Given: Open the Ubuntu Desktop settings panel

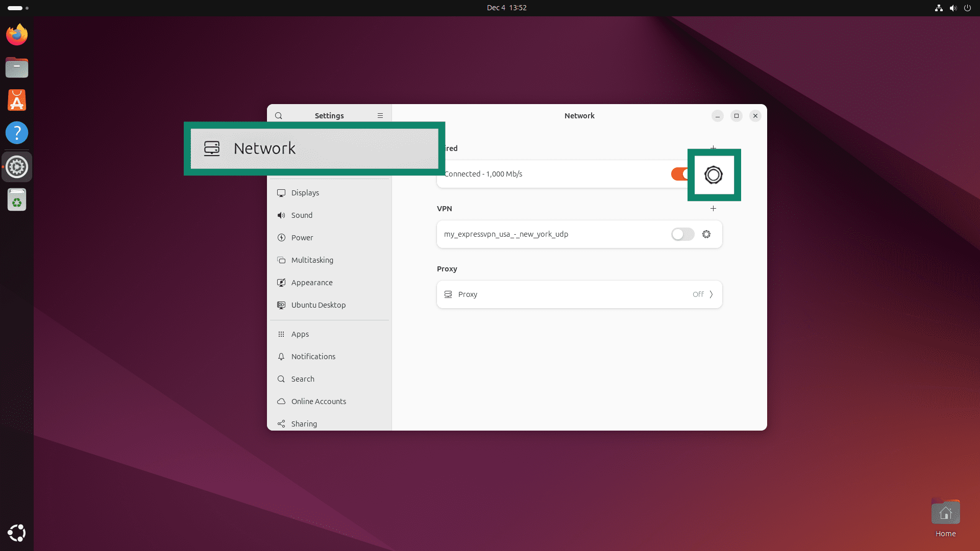Looking at the screenshot, I should 329,305.
